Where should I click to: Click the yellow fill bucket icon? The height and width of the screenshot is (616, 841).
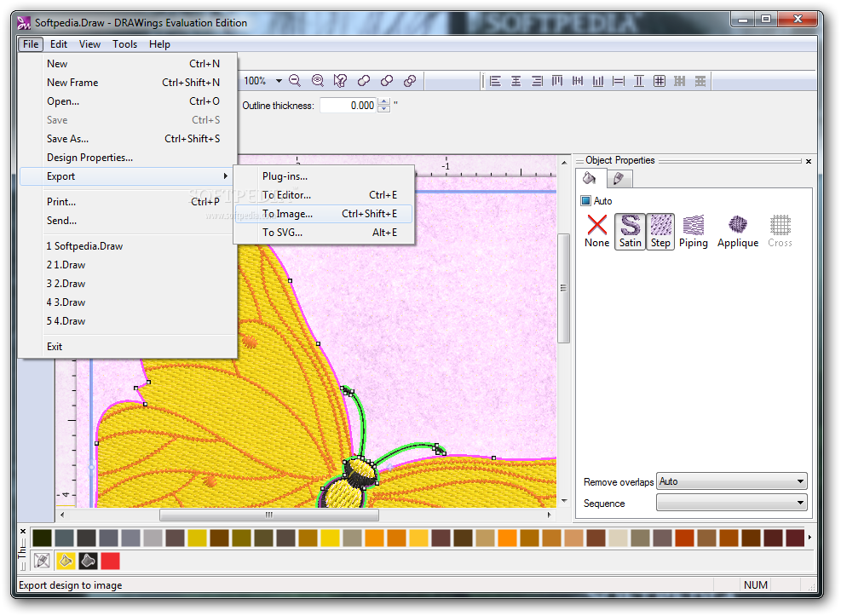[66, 561]
